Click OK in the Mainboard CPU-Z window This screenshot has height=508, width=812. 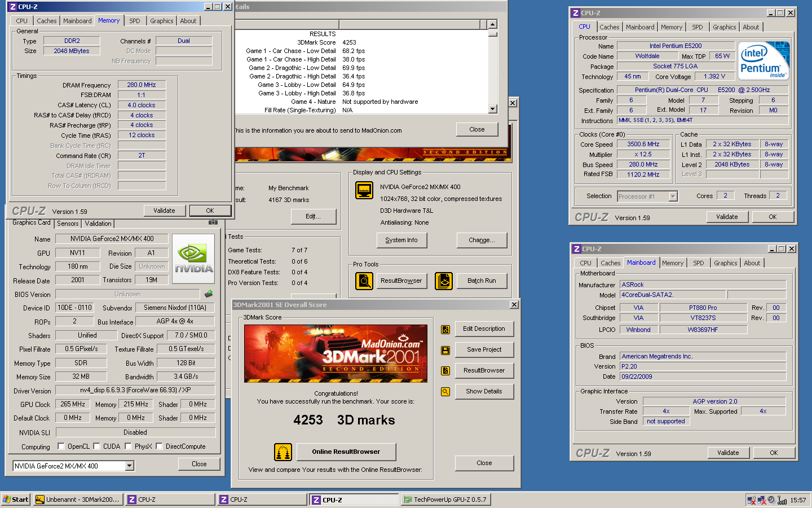(774, 453)
